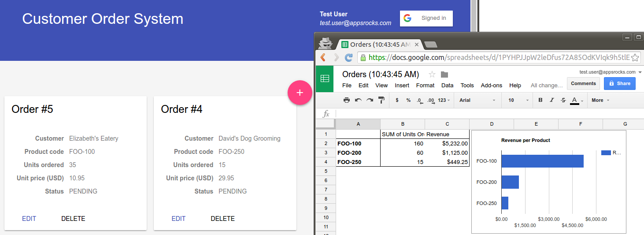Click the folder icon beside spreadsheet title

[444, 74]
